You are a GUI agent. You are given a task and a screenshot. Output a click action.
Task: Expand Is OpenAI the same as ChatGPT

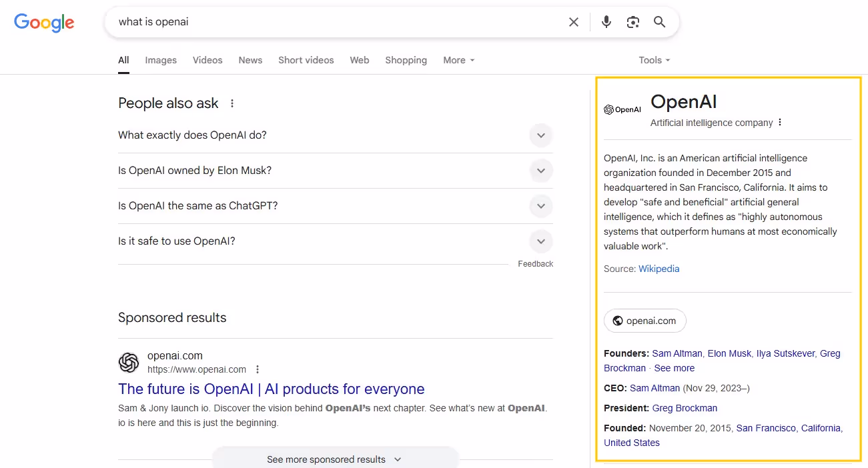point(336,206)
